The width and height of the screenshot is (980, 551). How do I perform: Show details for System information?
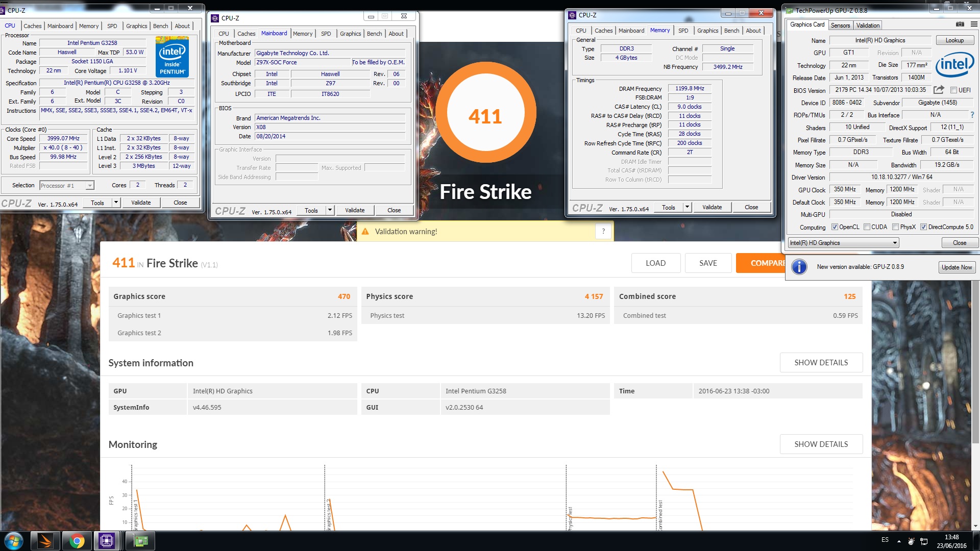coord(821,363)
